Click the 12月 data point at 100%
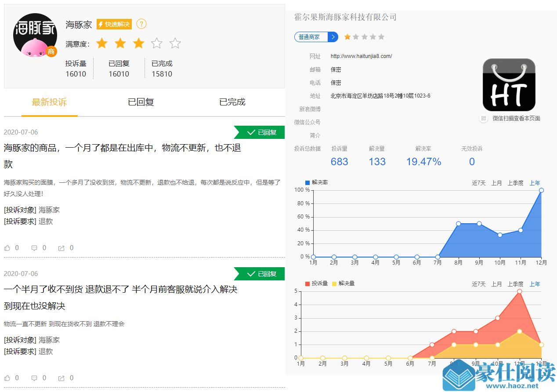 coord(541,190)
